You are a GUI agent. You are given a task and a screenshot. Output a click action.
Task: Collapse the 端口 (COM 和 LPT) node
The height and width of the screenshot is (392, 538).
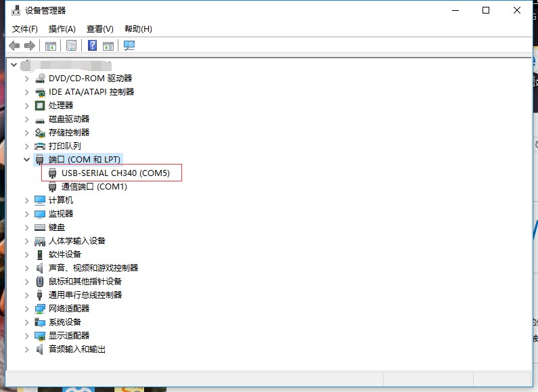pos(27,159)
